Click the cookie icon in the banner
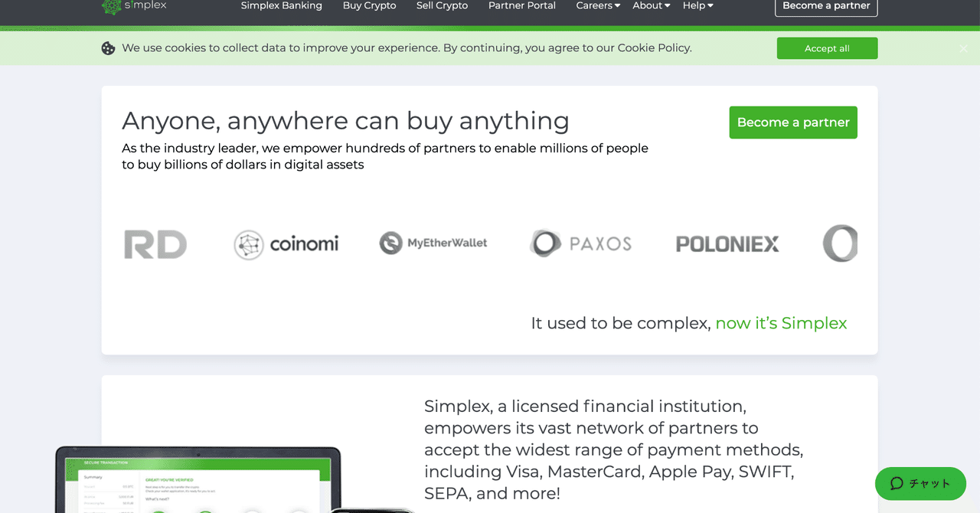 coord(109,48)
